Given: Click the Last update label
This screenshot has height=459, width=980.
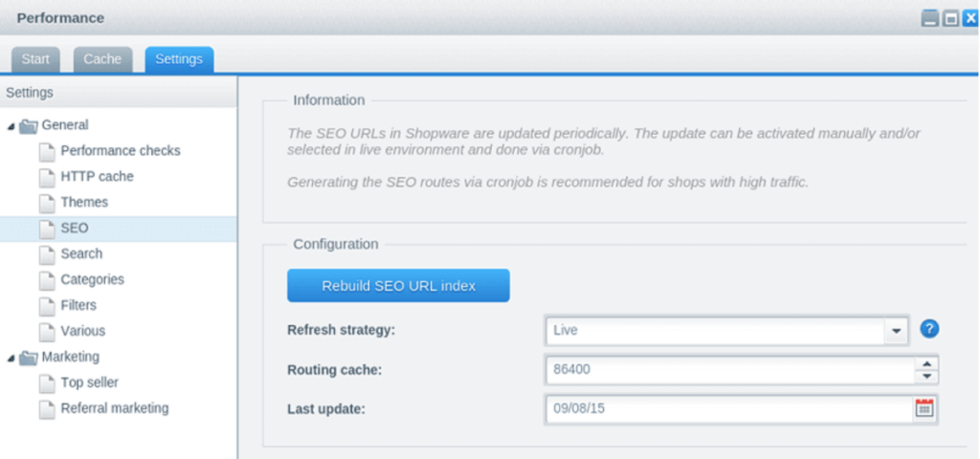Looking at the screenshot, I should 326,409.
